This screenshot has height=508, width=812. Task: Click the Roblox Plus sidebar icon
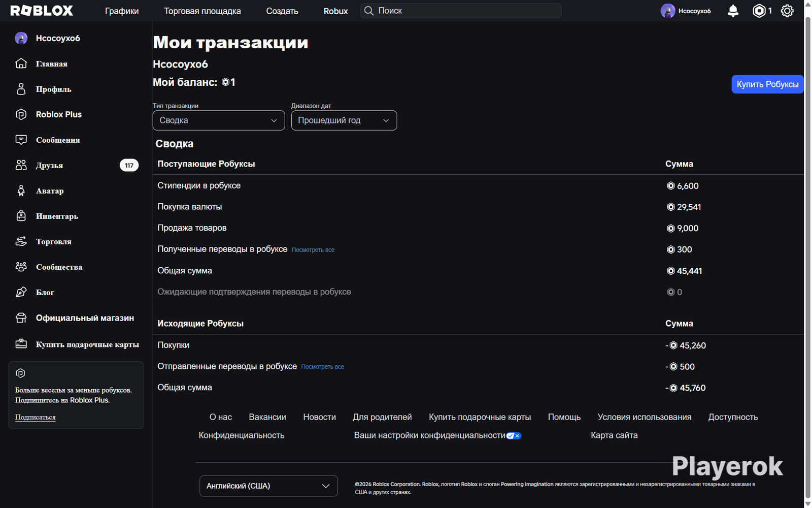click(21, 114)
